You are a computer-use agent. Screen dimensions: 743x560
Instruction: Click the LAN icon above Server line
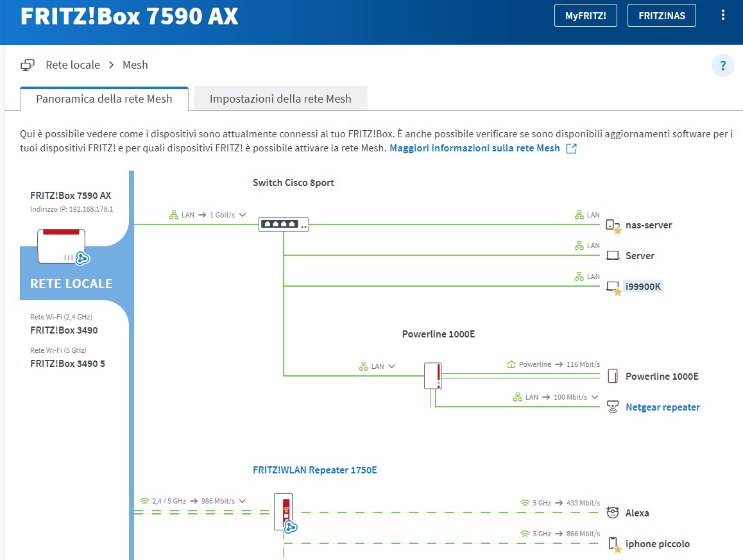pos(579,246)
